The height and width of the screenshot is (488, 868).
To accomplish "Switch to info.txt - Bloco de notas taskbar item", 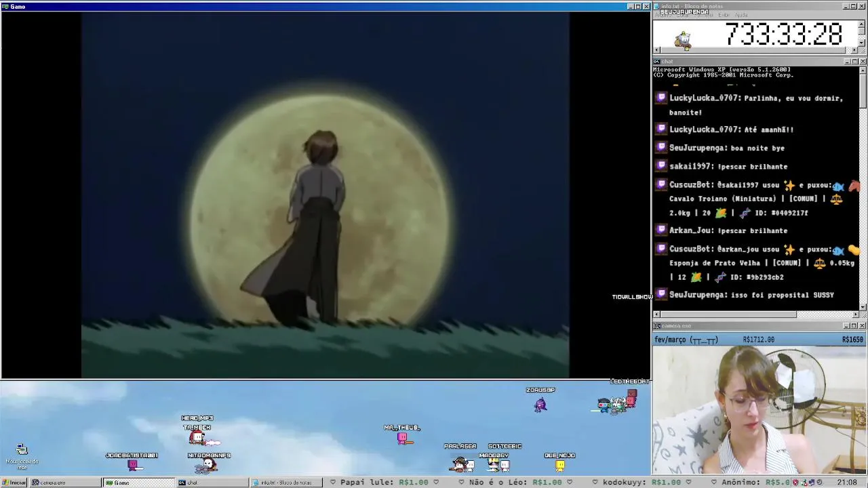I will coord(285,483).
